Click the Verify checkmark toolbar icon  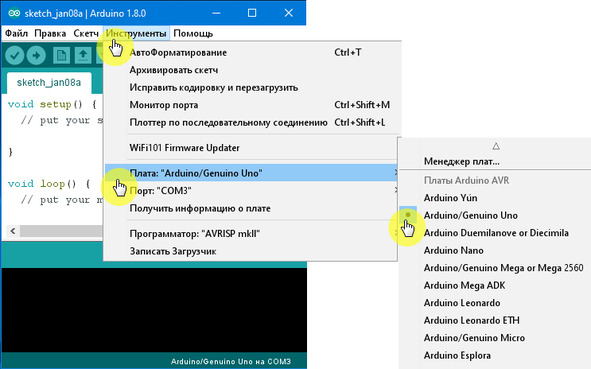click(x=14, y=56)
